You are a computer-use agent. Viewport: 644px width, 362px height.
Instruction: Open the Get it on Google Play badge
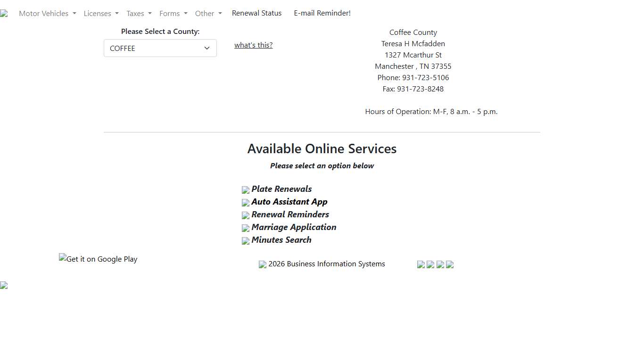coord(98,259)
